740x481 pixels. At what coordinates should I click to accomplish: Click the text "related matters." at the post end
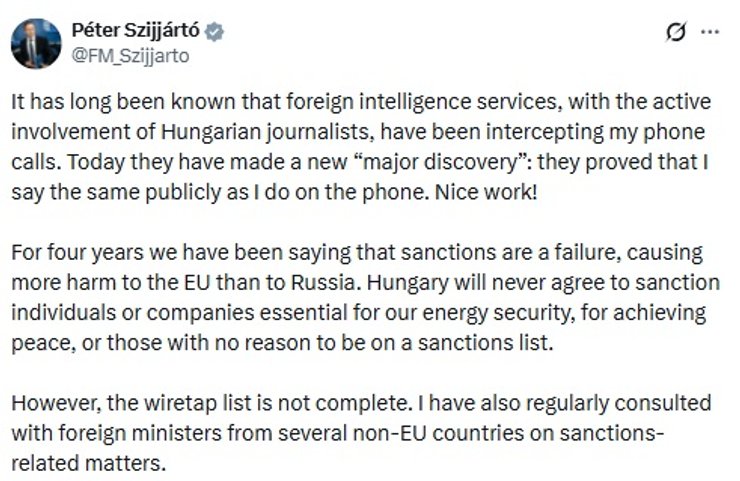pyautogui.click(x=87, y=463)
